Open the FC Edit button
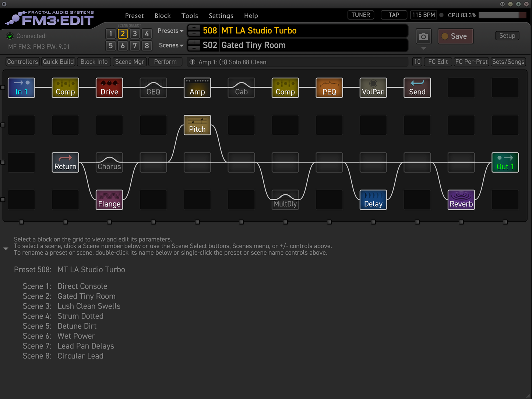 [438, 62]
